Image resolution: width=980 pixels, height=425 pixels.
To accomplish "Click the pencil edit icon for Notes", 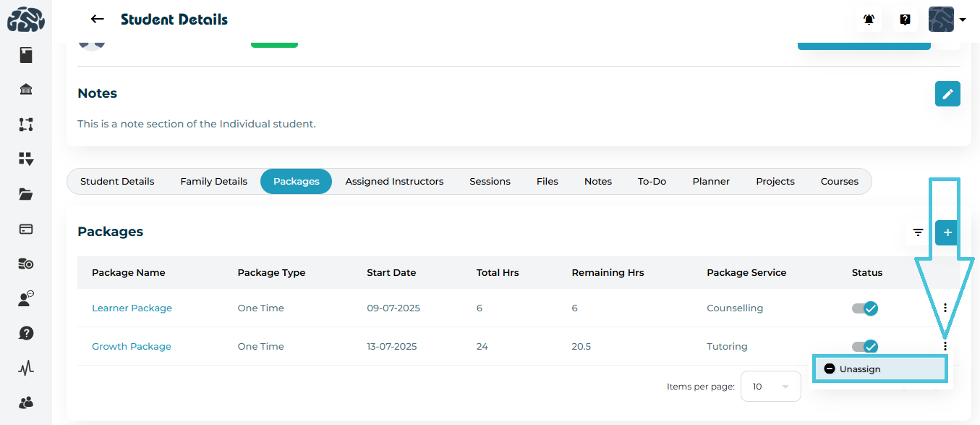I will pyautogui.click(x=947, y=94).
